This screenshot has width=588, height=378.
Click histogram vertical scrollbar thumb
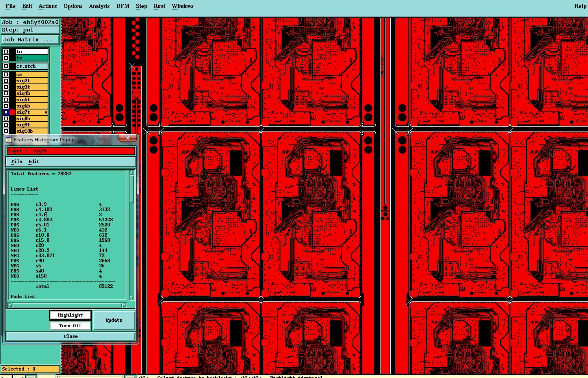pos(132,189)
